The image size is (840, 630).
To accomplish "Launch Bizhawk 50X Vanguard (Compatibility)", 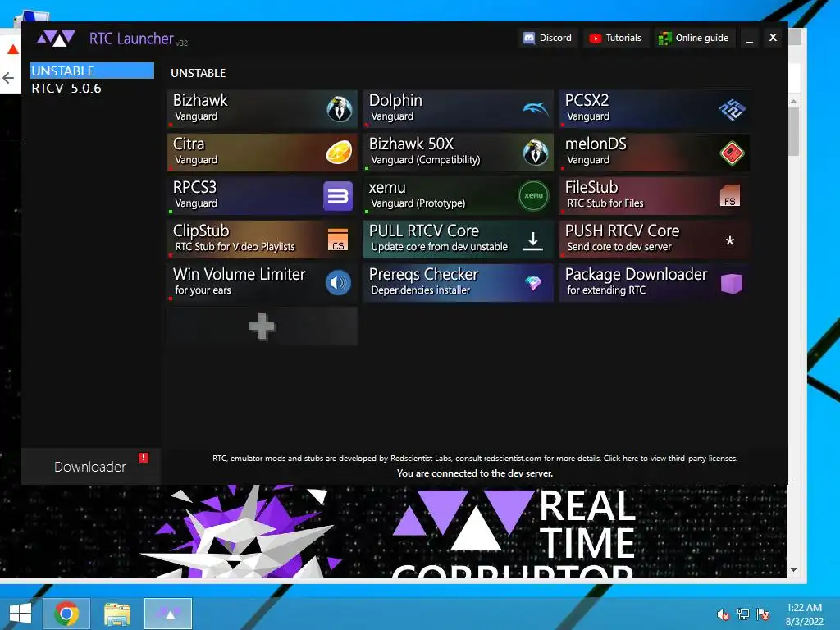I will tap(458, 153).
